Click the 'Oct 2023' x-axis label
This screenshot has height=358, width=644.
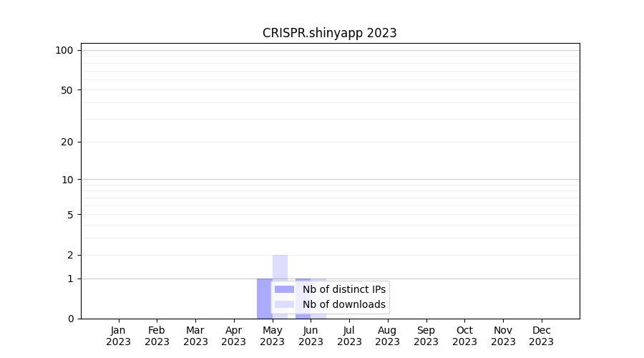(x=464, y=336)
